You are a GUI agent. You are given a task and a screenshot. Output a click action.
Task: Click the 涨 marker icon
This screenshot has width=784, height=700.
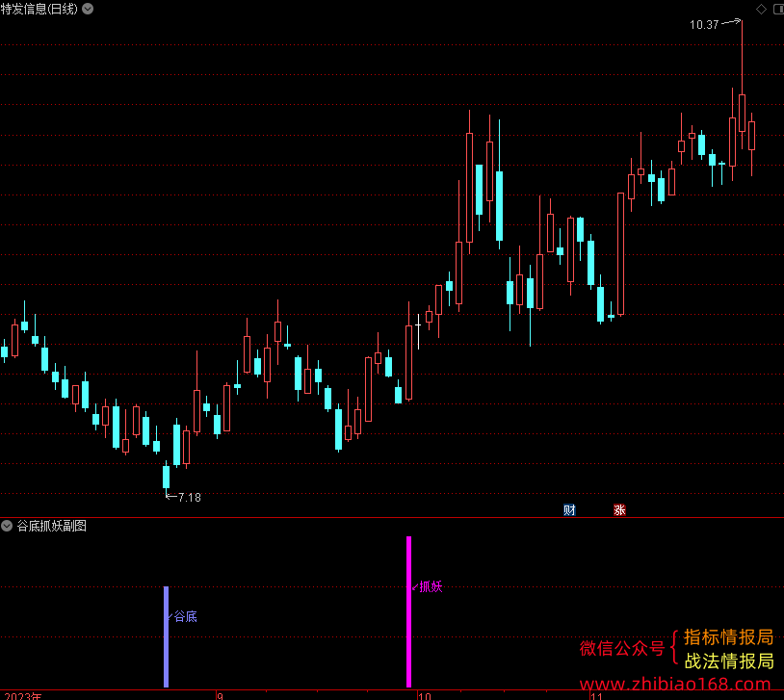(619, 509)
